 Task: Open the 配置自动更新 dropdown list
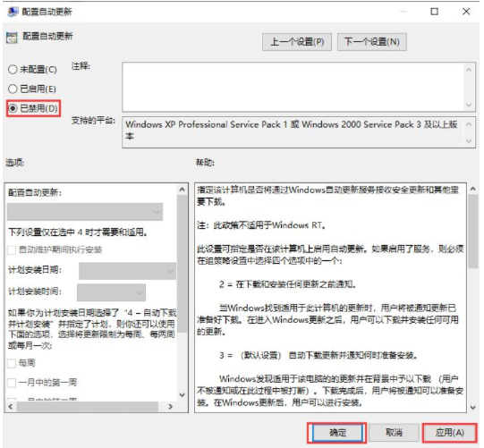coord(85,212)
